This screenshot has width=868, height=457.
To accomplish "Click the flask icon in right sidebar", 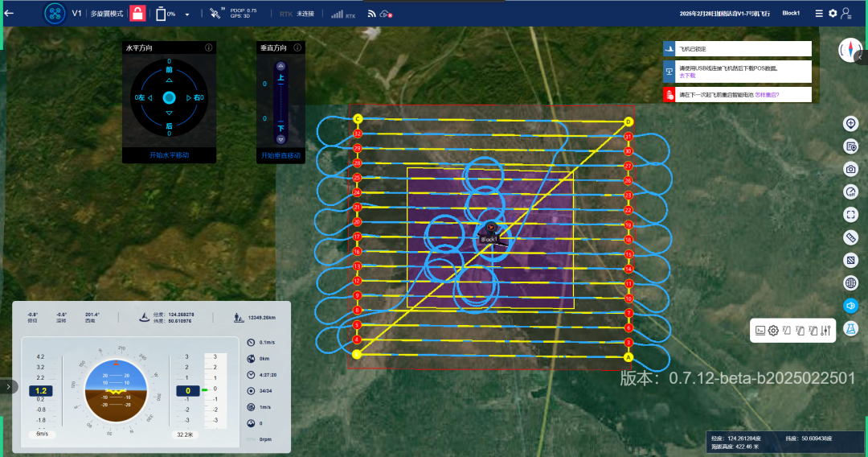I will [x=851, y=328].
